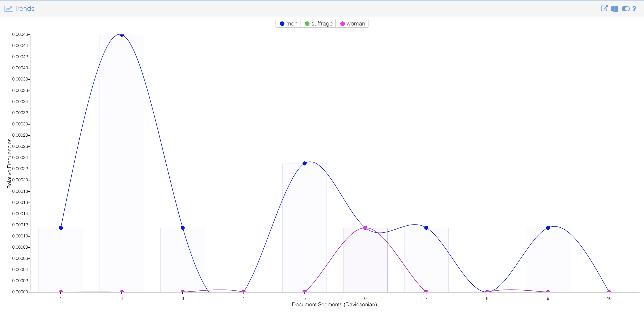Click the tall segment 2 bar
Image resolution: width=644 pixels, height=313 pixels.
[122, 163]
